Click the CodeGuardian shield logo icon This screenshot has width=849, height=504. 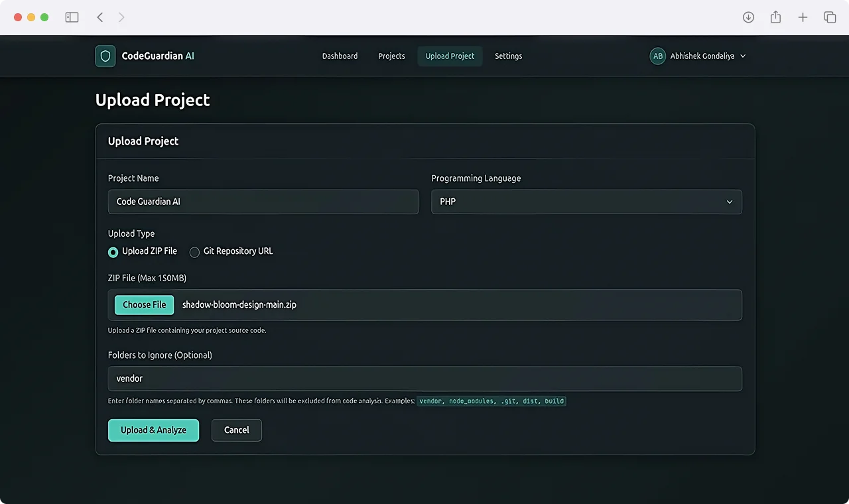105,56
